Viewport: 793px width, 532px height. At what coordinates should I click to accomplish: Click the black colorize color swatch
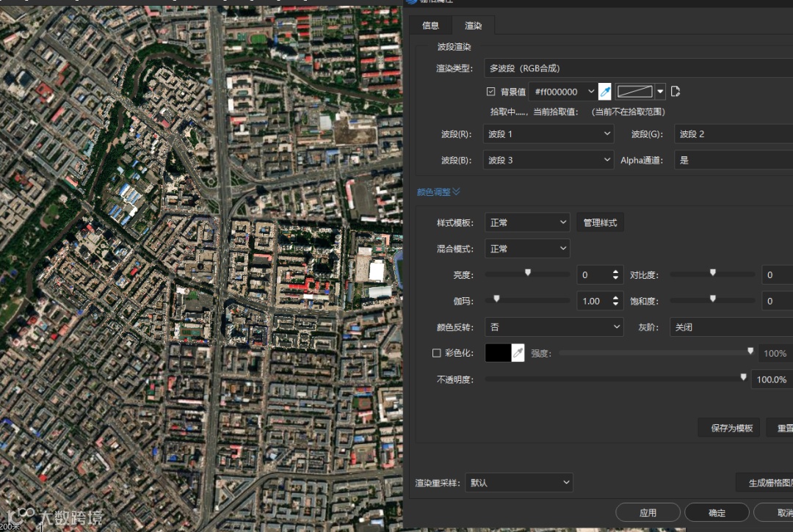(498, 353)
